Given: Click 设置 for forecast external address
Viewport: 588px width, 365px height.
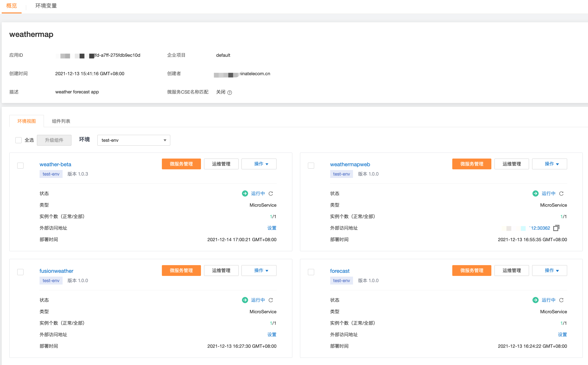Looking at the screenshot, I should pos(562,335).
